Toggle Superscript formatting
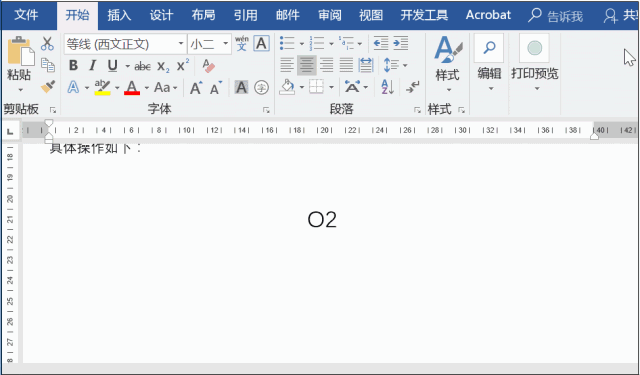The image size is (640, 375). (x=182, y=65)
